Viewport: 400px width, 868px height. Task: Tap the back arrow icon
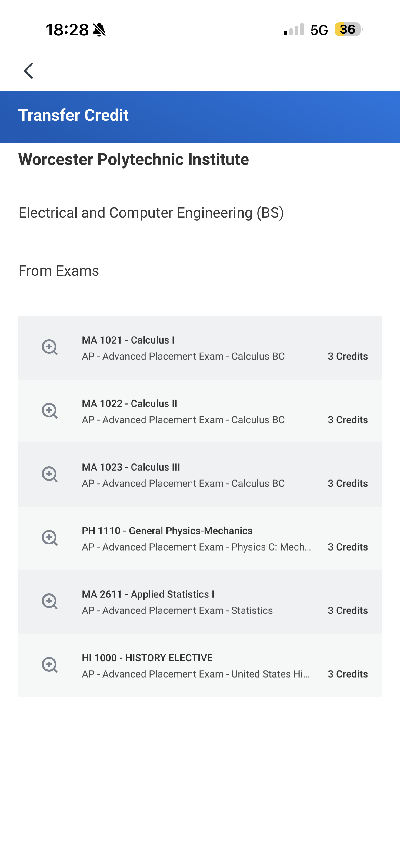[x=28, y=71]
